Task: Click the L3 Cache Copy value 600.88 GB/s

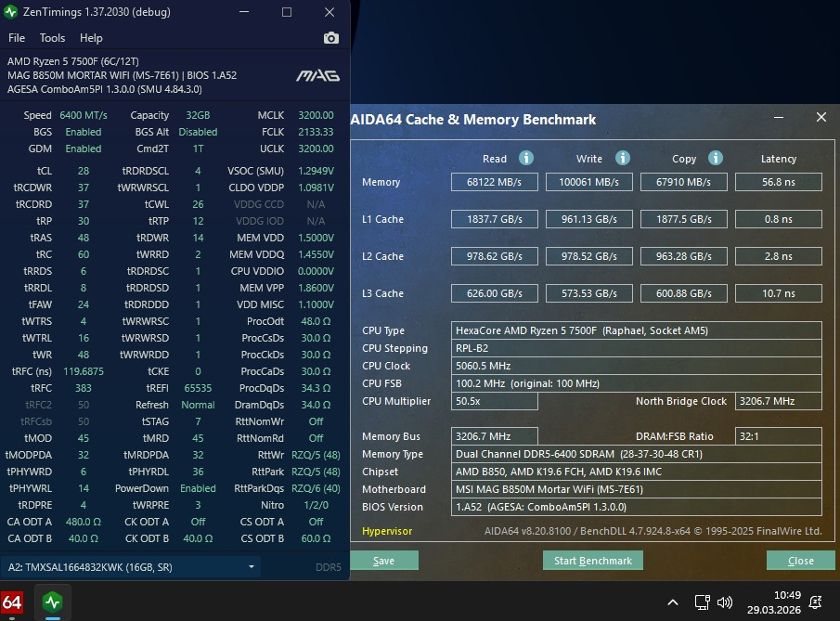Action: pos(683,293)
